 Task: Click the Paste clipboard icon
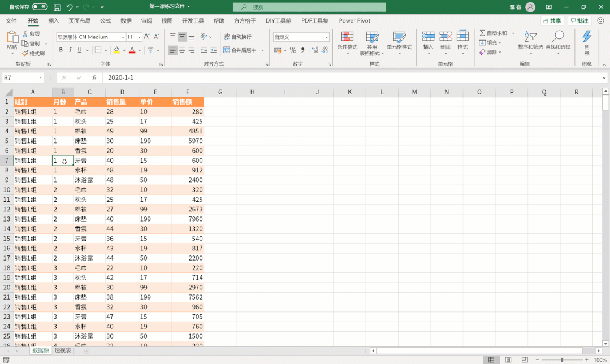click(x=12, y=37)
